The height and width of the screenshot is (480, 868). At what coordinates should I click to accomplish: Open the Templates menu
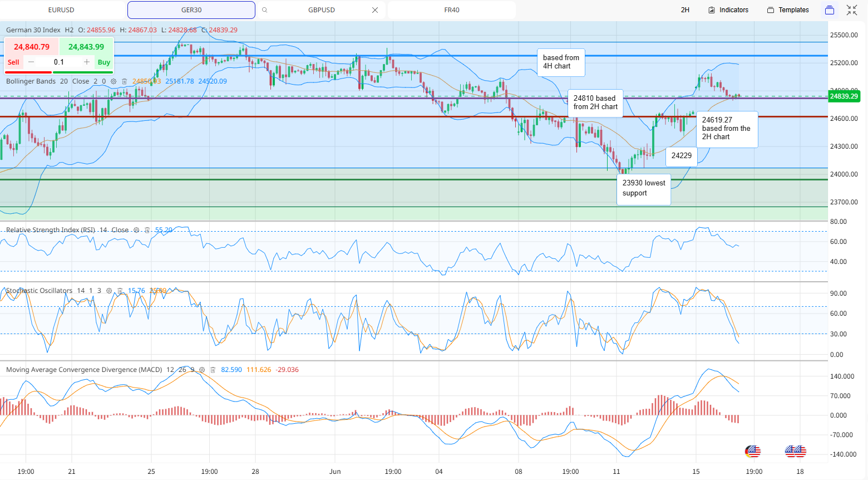pyautogui.click(x=788, y=10)
